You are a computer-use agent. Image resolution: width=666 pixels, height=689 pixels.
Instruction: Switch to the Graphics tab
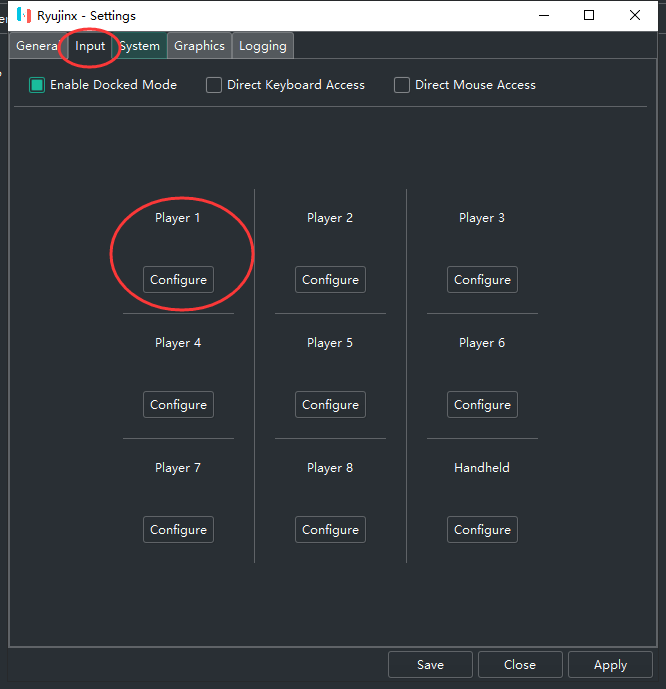coord(199,46)
